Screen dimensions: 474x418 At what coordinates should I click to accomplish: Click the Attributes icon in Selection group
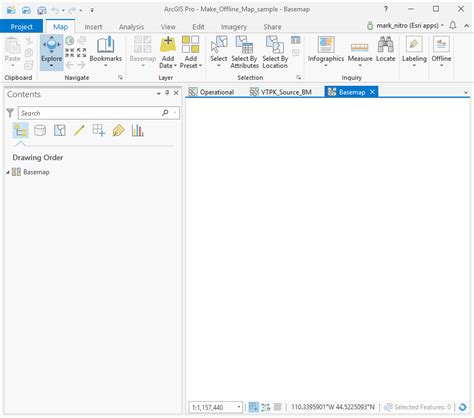click(x=296, y=40)
